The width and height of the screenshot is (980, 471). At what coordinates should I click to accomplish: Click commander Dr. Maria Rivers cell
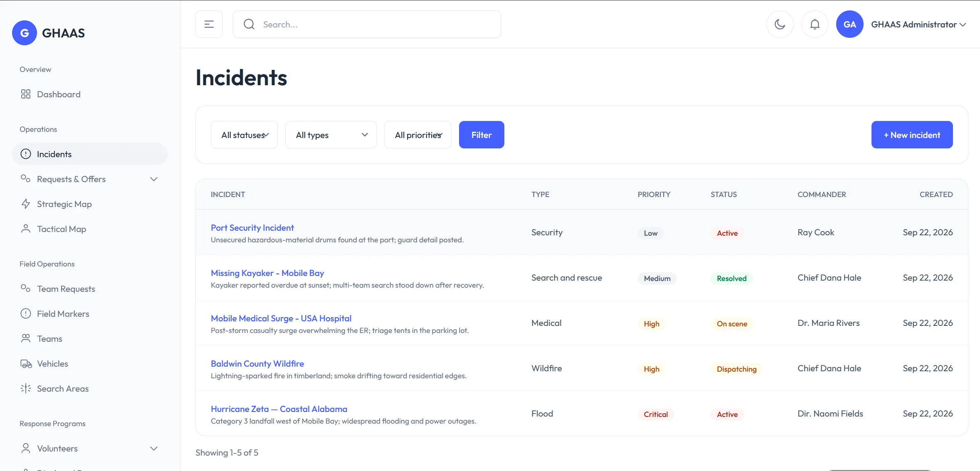828,323
